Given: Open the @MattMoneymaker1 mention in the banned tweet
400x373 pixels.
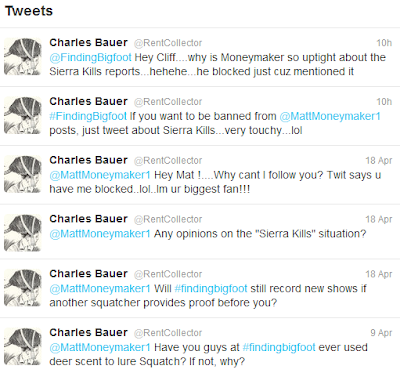Looking at the screenshot, I should [330, 116].
